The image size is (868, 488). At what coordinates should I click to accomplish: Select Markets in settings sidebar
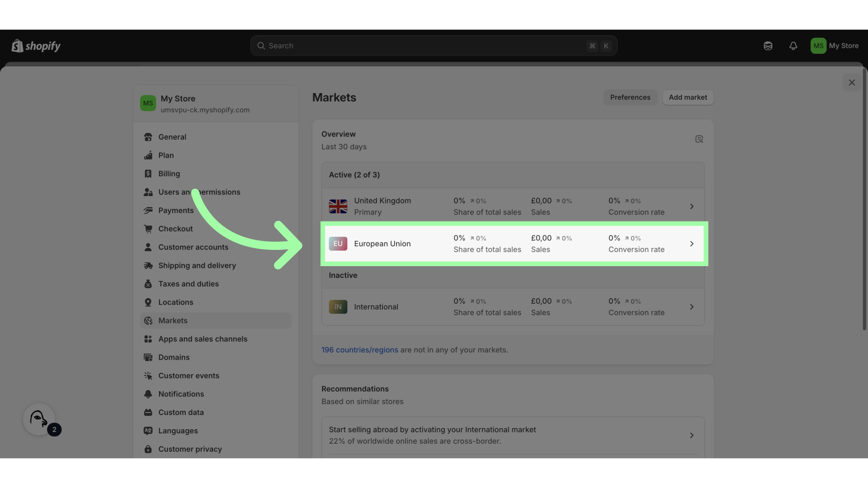tap(216, 321)
